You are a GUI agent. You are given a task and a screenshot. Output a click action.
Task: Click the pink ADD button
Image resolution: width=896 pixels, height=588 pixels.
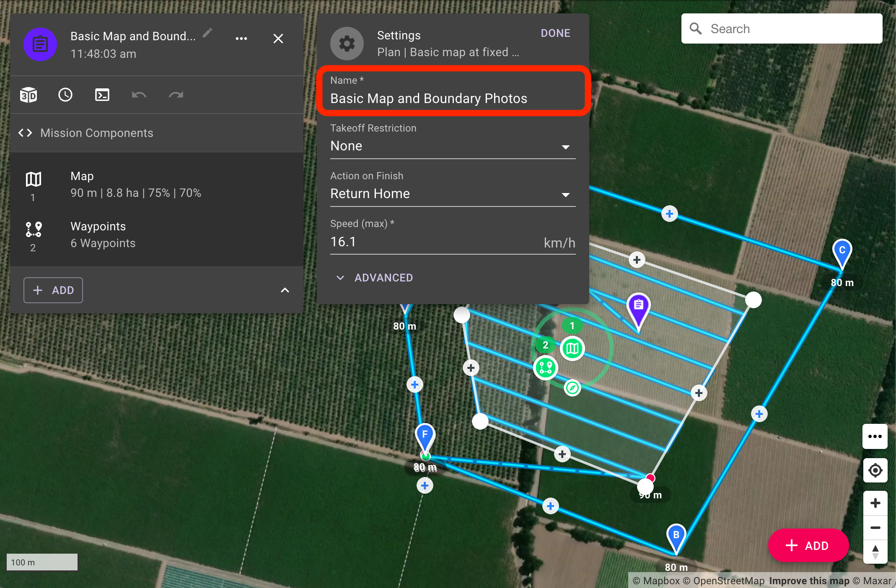coord(808,545)
